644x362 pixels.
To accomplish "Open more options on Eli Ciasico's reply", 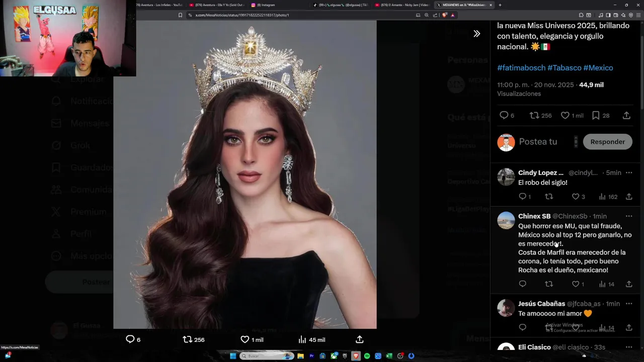I will (629, 347).
